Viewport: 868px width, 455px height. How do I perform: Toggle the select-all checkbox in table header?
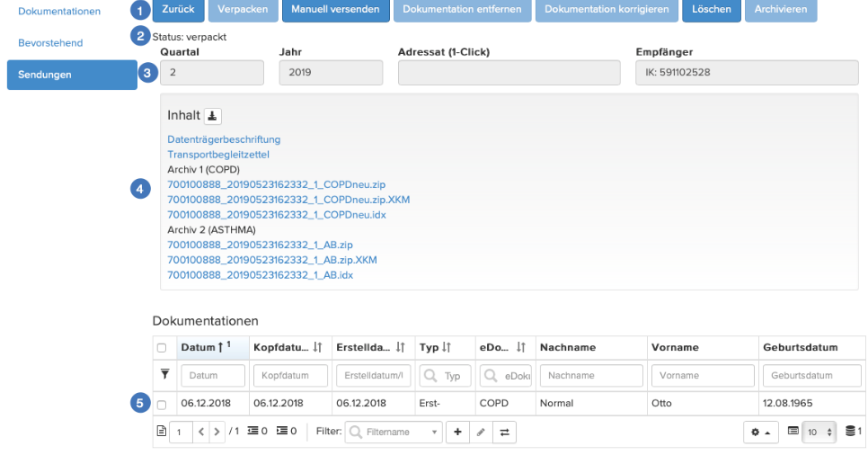pos(162,348)
